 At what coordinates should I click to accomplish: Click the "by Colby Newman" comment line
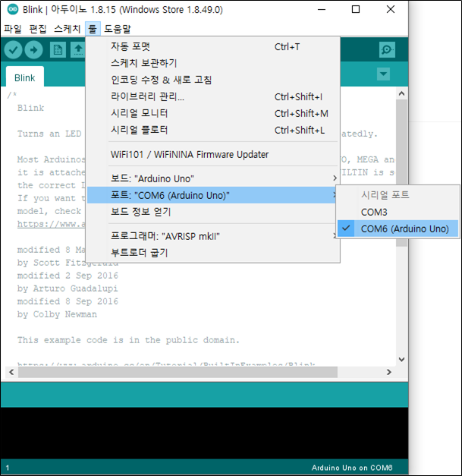57,314
